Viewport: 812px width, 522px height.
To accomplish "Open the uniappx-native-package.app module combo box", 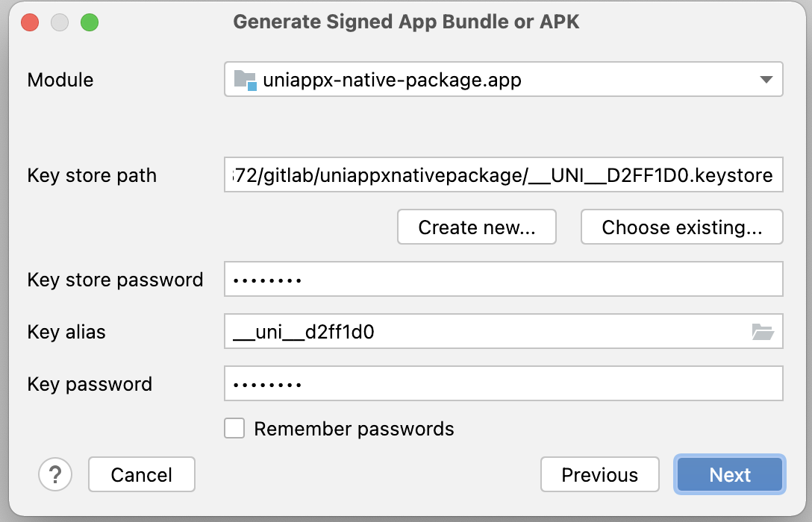I will [503, 79].
